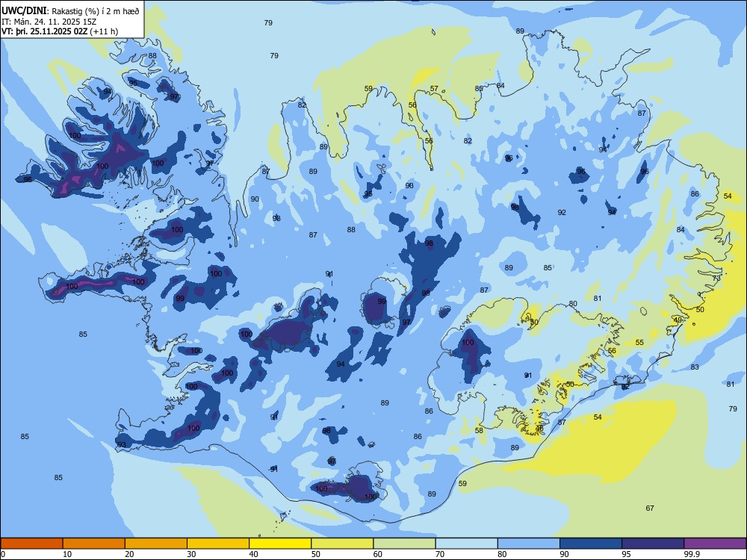
Task: Click the pale yellow 50–60 legend swatch
Action: [343, 544]
